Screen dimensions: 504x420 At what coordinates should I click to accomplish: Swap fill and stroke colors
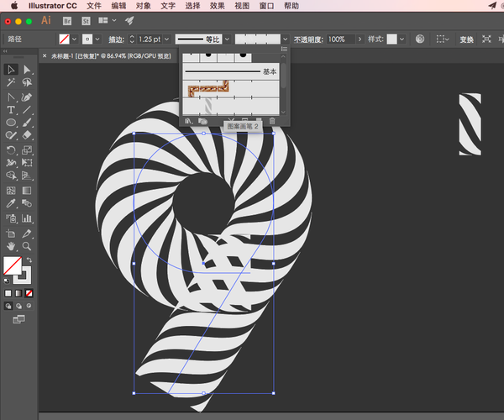pos(29,260)
